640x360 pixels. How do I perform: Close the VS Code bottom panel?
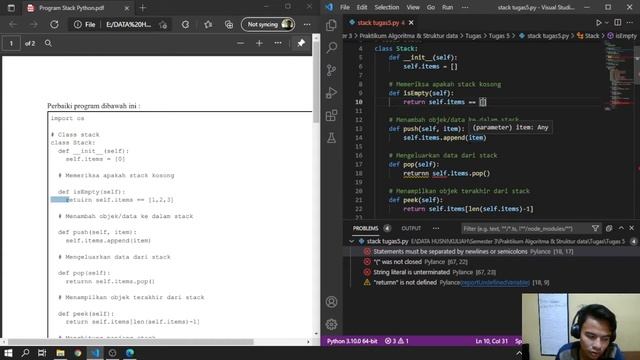pos(631,229)
